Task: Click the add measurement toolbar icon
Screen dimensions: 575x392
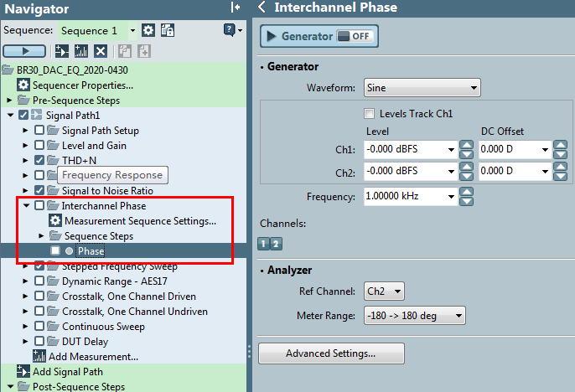Action: 81,51
